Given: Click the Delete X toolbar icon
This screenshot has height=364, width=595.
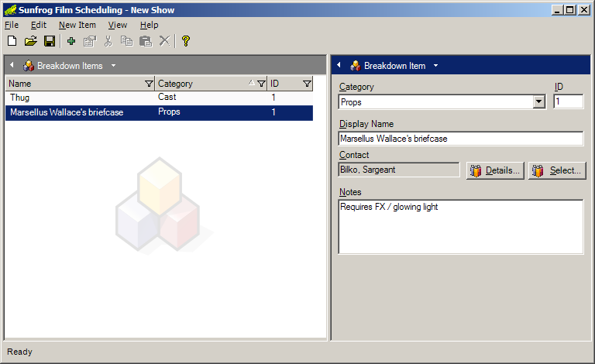Looking at the screenshot, I should pyautogui.click(x=164, y=41).
